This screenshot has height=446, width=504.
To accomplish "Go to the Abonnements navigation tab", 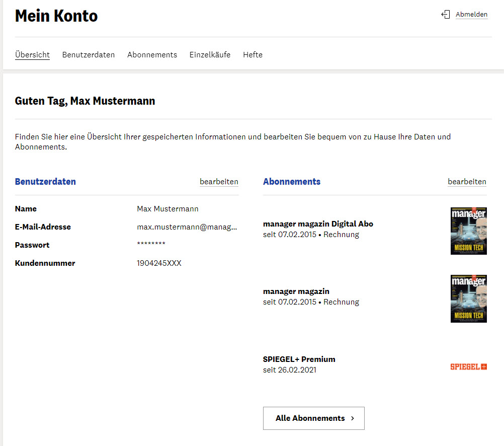I will tap(152, 55).
